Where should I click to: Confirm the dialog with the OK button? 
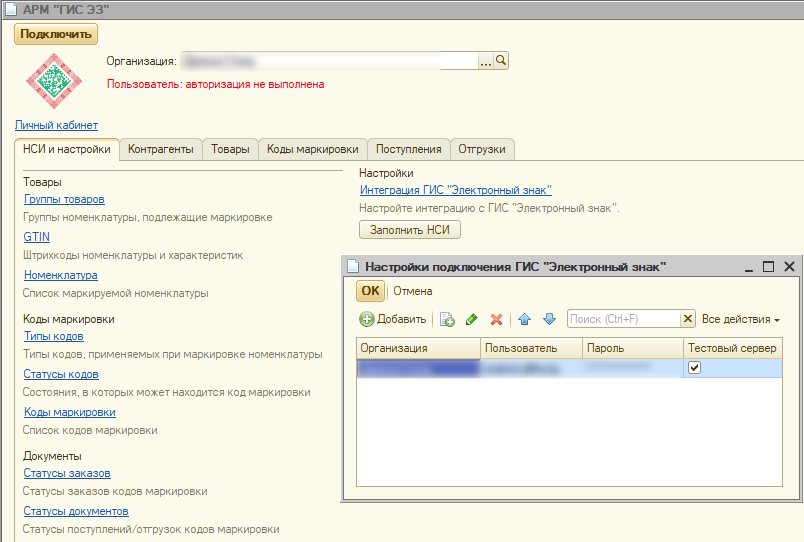(370, 291)
